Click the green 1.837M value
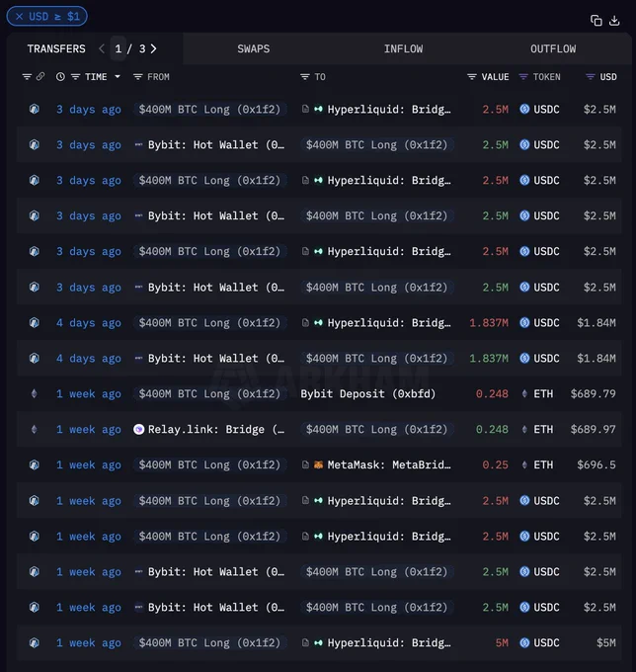This screenshot has height=672, width=636. (489, 359)
